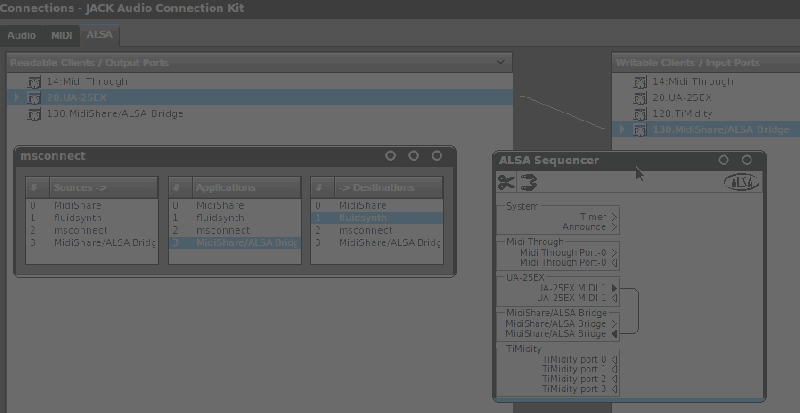Image resolution: width=800 pixels, height=413 pixels.
Task: Click the cable connect icon beside the scissors
Action: (x=528, y=181)
